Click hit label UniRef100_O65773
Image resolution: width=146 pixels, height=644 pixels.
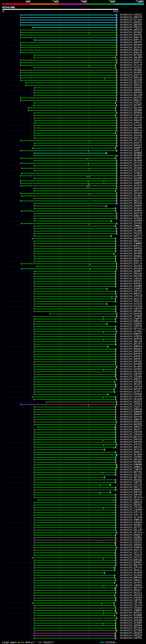click(x=131, y=236)
